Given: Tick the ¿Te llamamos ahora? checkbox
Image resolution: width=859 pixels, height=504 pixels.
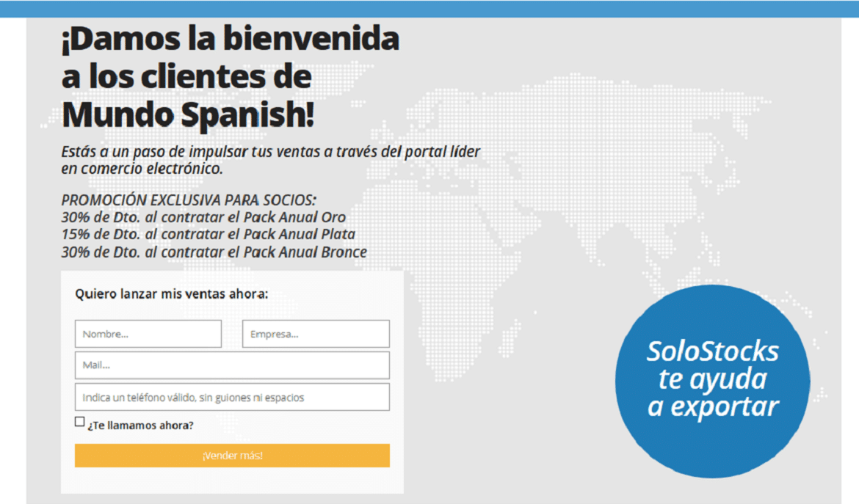Looking at the screenshot, I should coord(80,421).
